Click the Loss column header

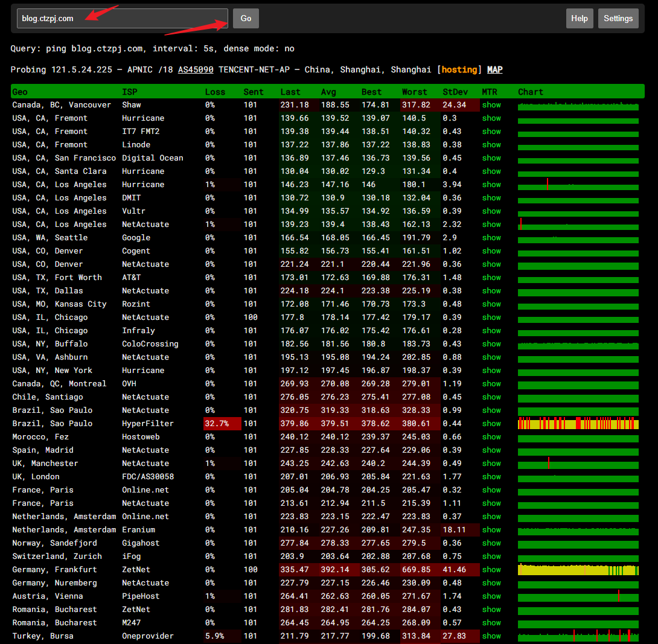click(215, 92)
